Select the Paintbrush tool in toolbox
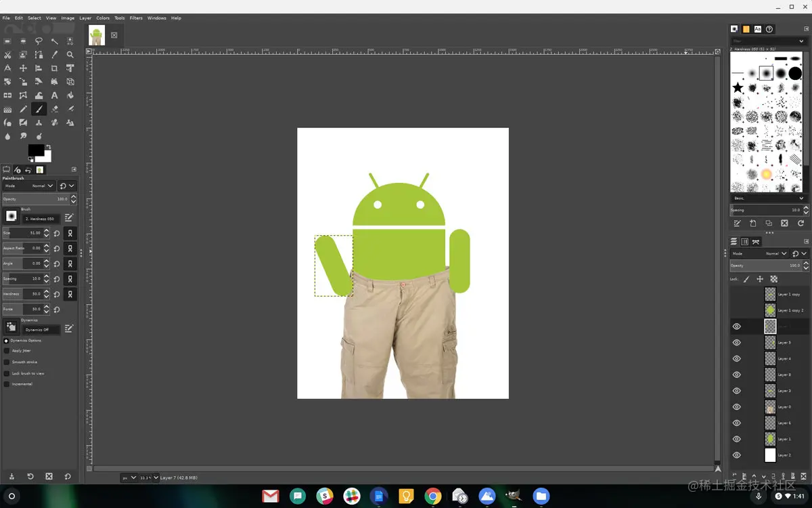This screenshot has height=508, width=812. click(x=39, y=109)
